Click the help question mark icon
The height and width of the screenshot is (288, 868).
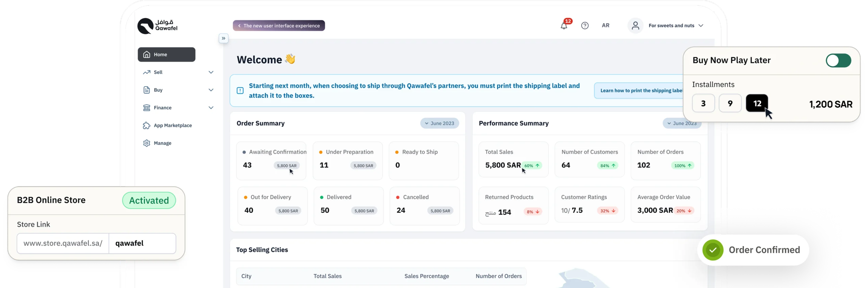point(585,26)
